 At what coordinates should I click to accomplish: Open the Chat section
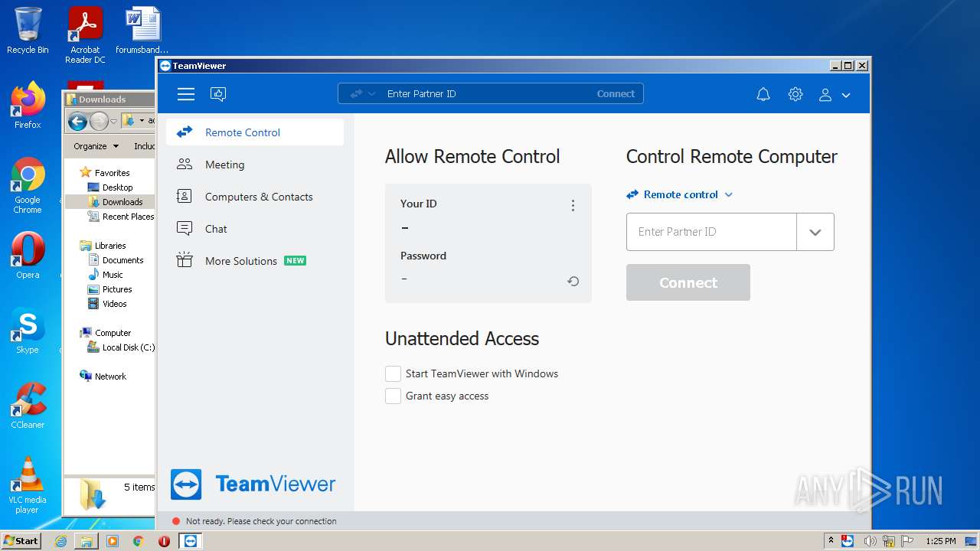point(255,229)
